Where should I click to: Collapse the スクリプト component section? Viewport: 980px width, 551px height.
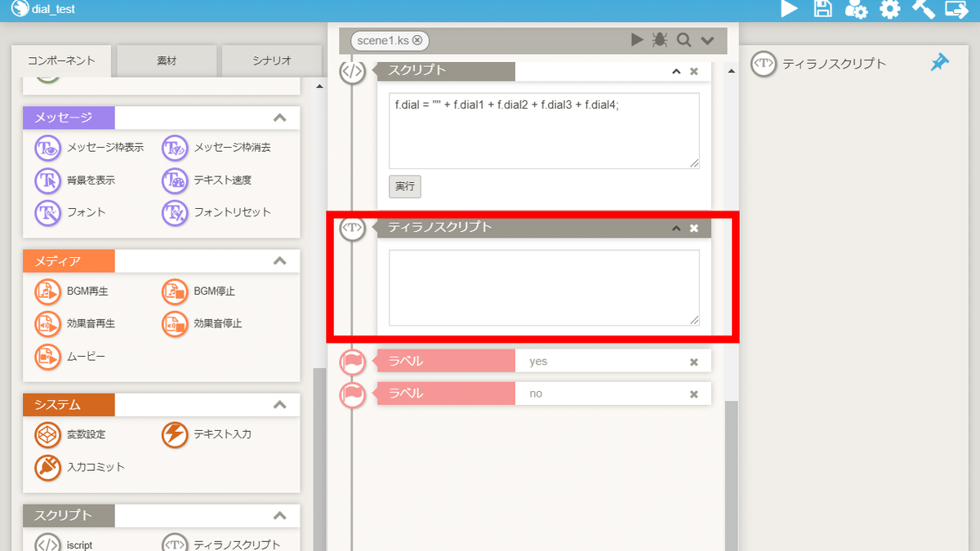coord(280,516)
